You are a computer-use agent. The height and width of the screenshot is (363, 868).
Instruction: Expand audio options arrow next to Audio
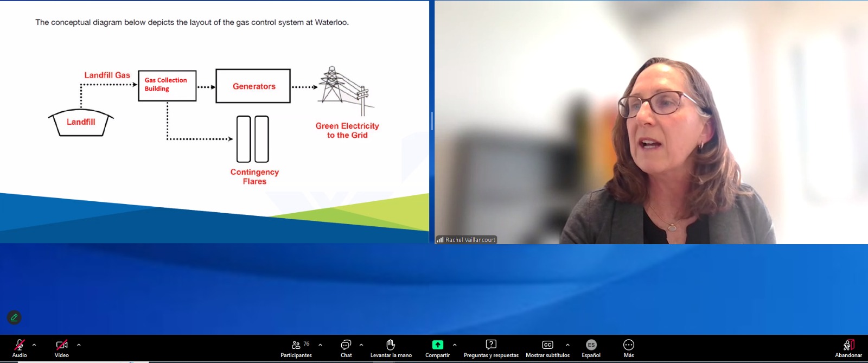coord(34,345)
